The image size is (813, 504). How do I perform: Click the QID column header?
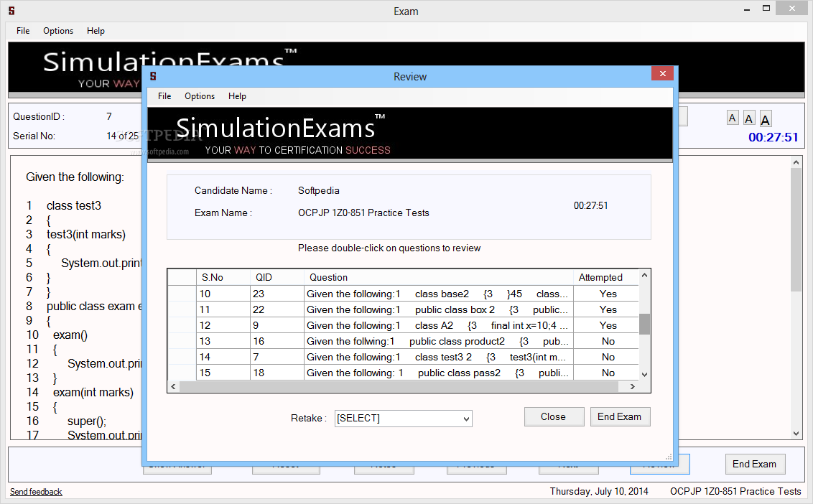[x=277, y=277]
